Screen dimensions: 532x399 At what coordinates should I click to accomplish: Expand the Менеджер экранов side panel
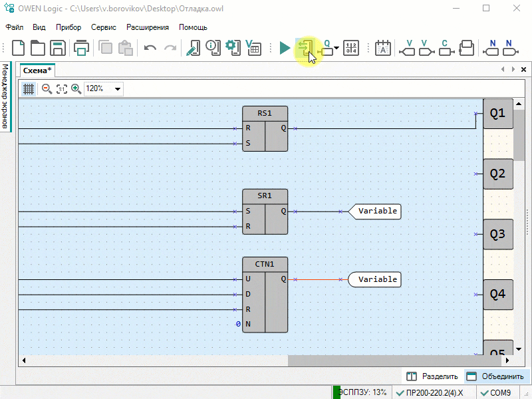point(5,96)
